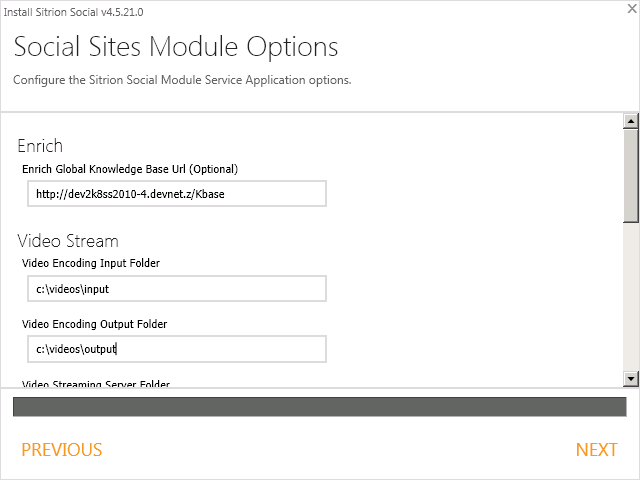The height and width of the screenshot is (480, 640).
Task: Click the Enrich section heading
Action: coord(40,146)
